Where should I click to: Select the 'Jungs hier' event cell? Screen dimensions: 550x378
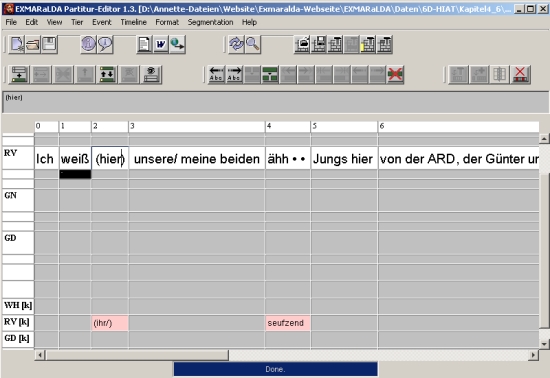tap(344, 158)
